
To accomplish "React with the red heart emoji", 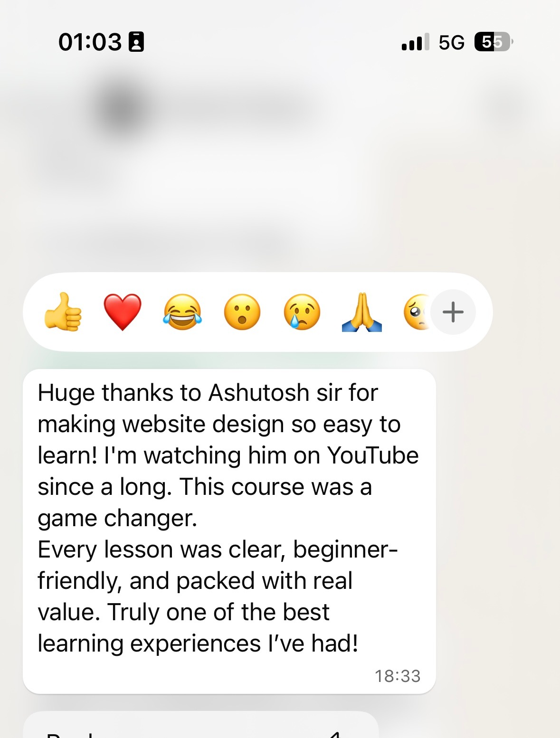I will [123, 312].
